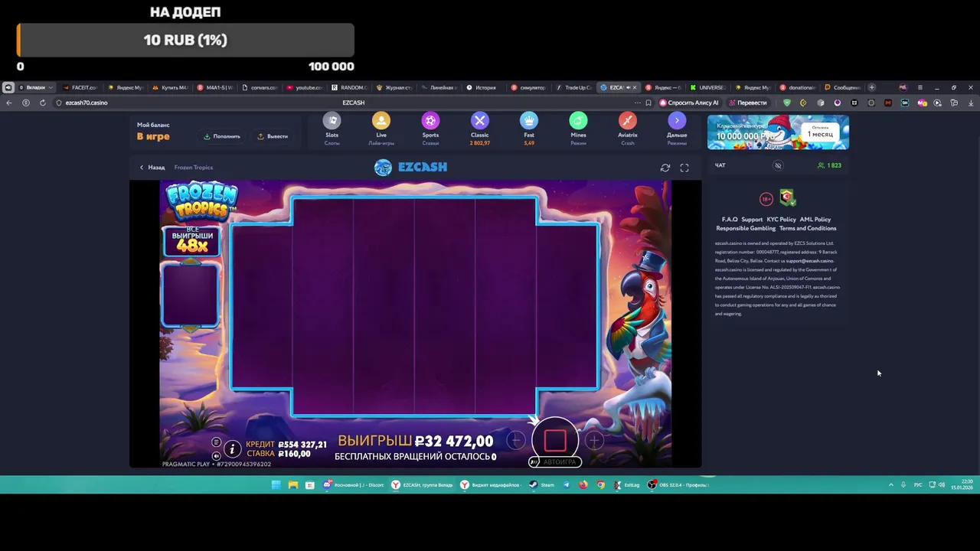Open the F.A.Q link
Screen dimensions: 980x551
pos(730,220)
